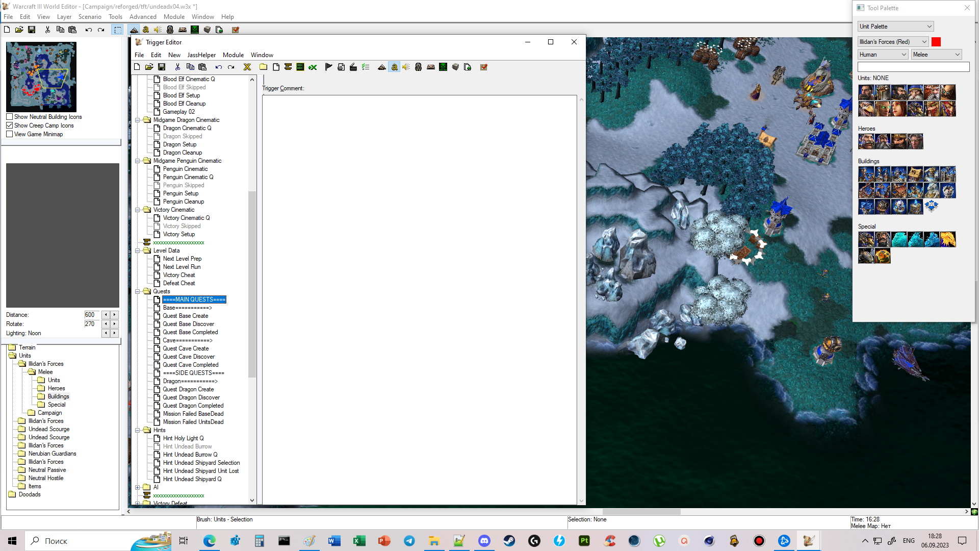The height and width of the screenshot is (551, 980).
Task: Enable Show Neutral Building Icons checkbox
Action: (x=10, y=117)
